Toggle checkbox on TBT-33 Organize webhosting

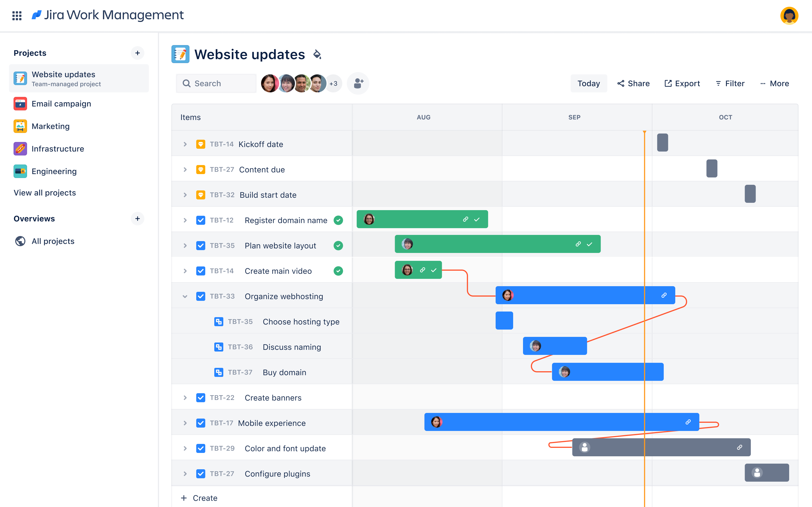[200, 296]
